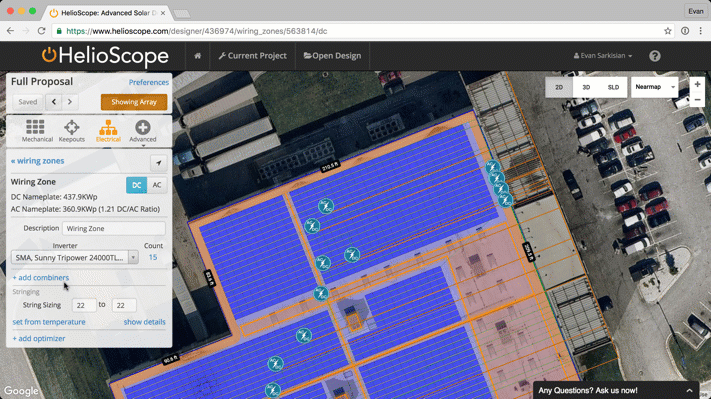
Task: Open the help question mark icon
Action: click(655, 56)
